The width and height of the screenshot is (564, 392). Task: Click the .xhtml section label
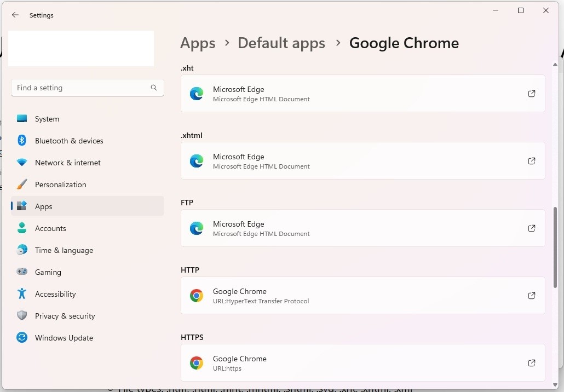191,135
